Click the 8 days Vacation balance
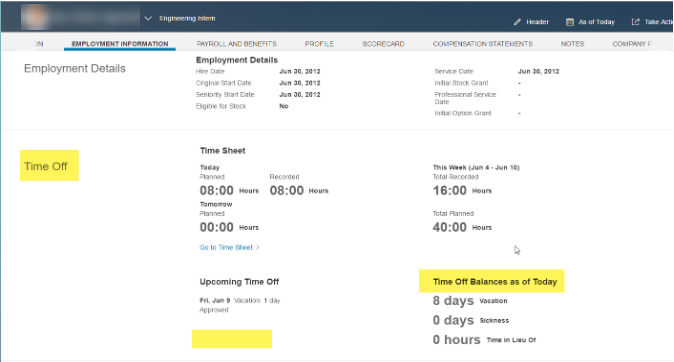This screenshot has height=362, width=674. coord(470,301)
